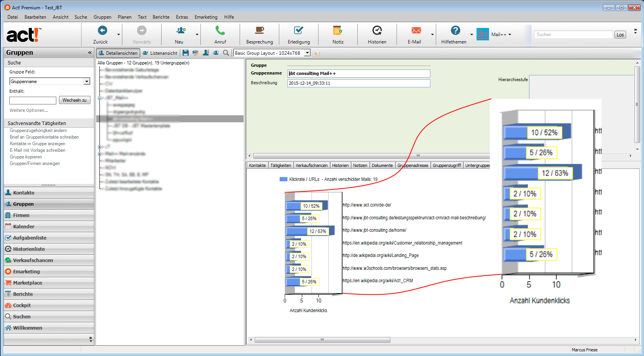Viewport: 644px width, 356px height.
Task: Switch to the Verkaufschancen tab
Action: pyautogui.click(x=312, y=165)
